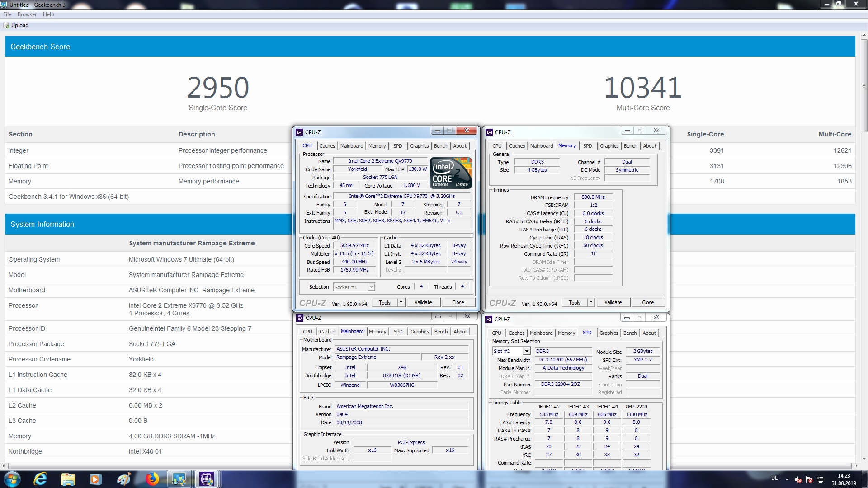Open Tools dropdown arrow in CPU window

pos(401,302)
